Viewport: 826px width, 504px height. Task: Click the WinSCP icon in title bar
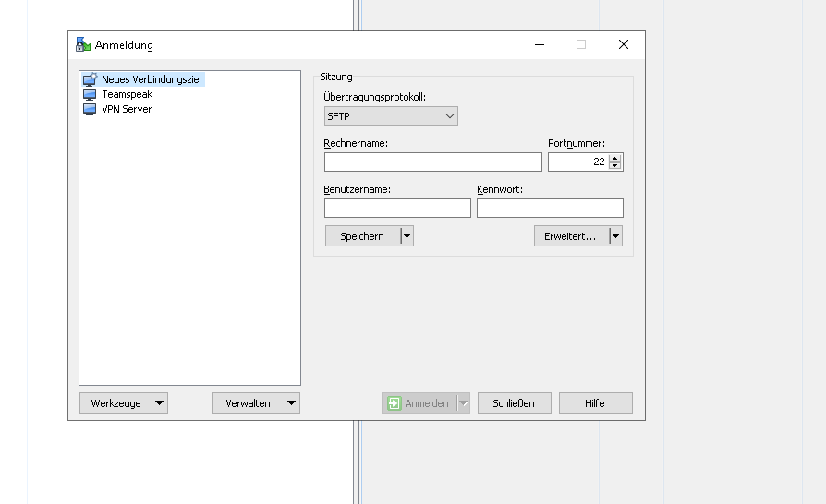point(83,44)
